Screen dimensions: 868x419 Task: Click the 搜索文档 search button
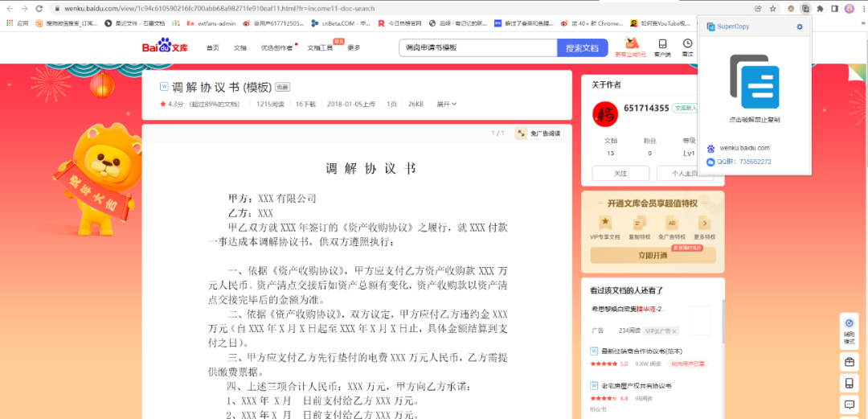583,47
